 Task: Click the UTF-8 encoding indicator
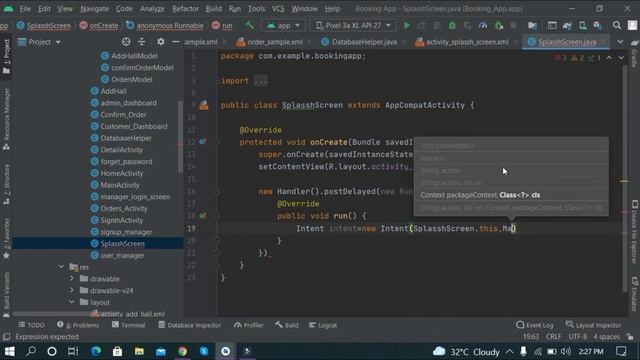pos(578,337)
